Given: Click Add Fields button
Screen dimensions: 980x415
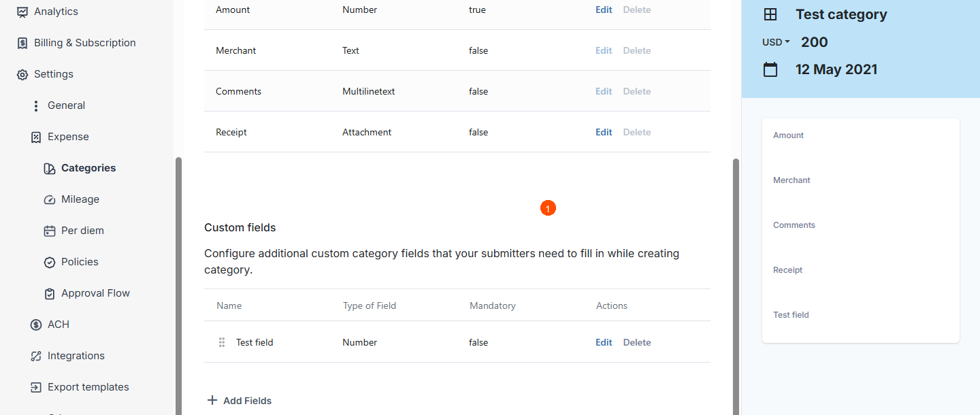Looking at the screenshot, I should tap(240, 401).
